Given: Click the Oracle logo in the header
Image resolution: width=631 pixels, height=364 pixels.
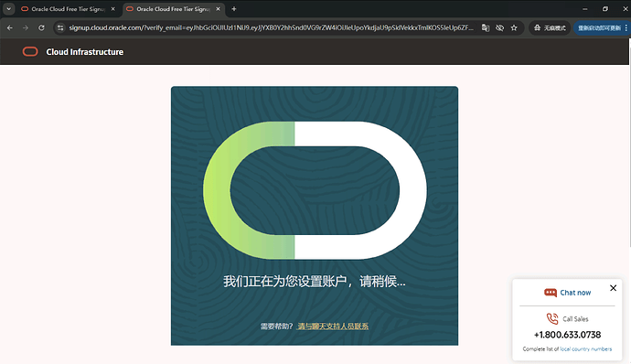Looking at the screenshot, I should point(30,51).
